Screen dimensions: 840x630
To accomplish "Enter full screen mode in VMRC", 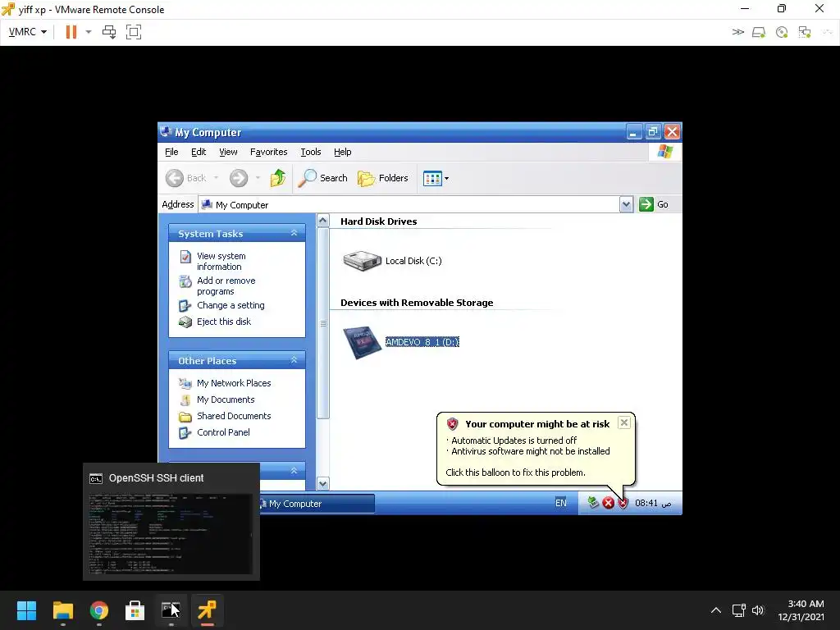I will coord(134,32).
